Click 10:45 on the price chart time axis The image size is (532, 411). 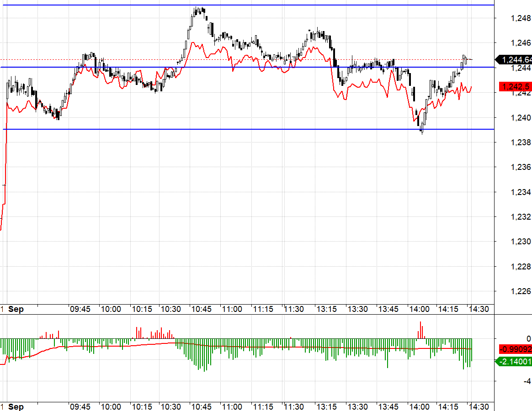tap(201, 309)
